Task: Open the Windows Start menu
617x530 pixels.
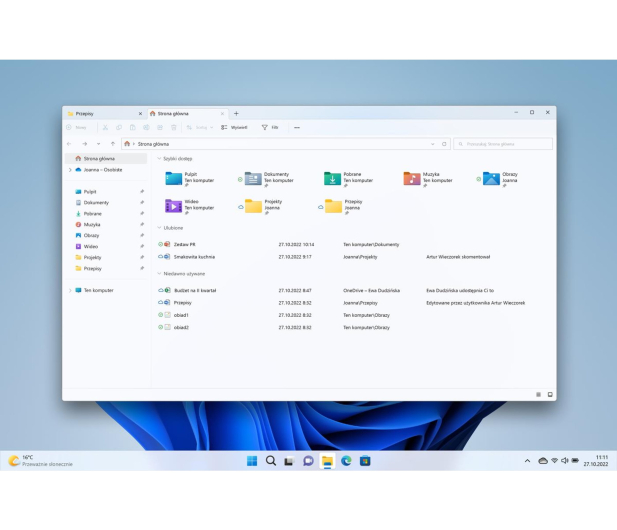Action: click(252, 461)
